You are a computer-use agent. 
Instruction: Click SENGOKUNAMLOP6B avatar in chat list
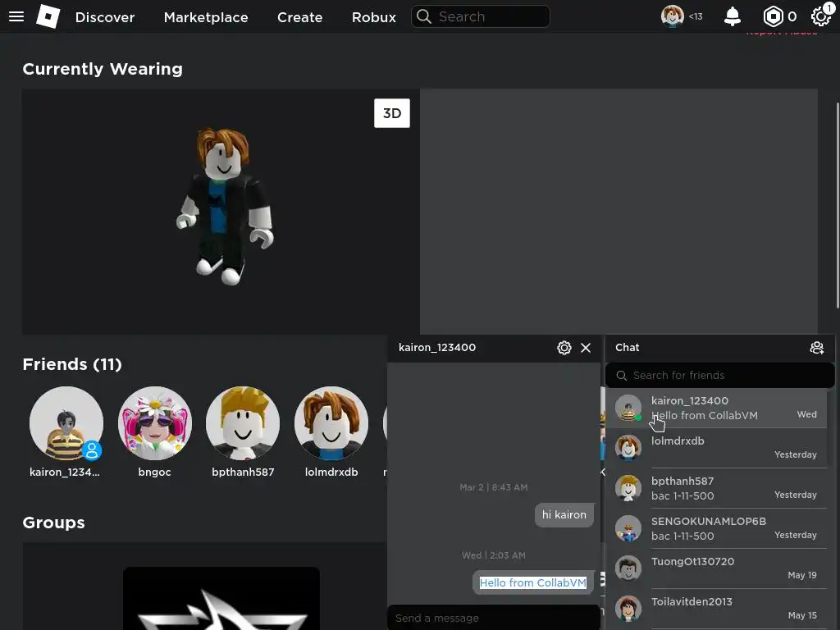pyautogui.click(x=628, y=529)
